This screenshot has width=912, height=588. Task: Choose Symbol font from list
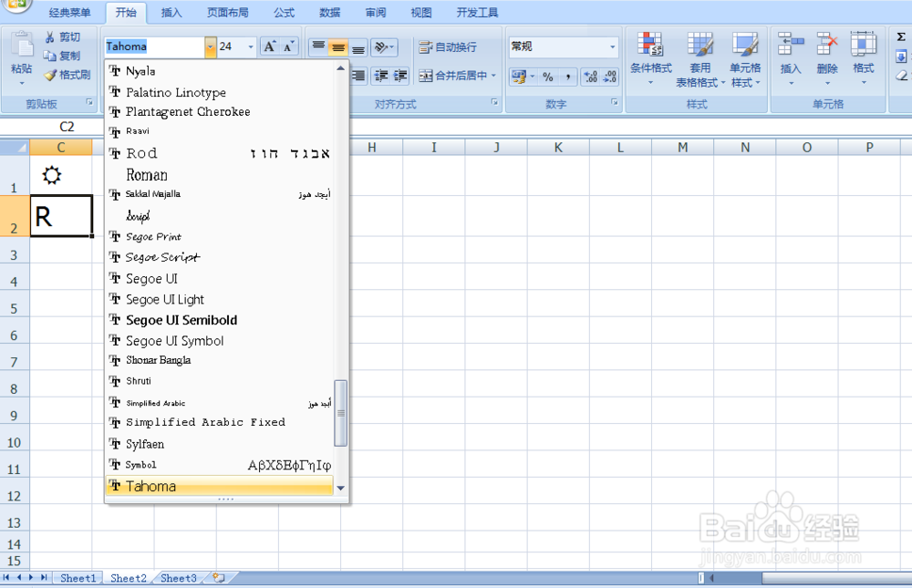220,465
